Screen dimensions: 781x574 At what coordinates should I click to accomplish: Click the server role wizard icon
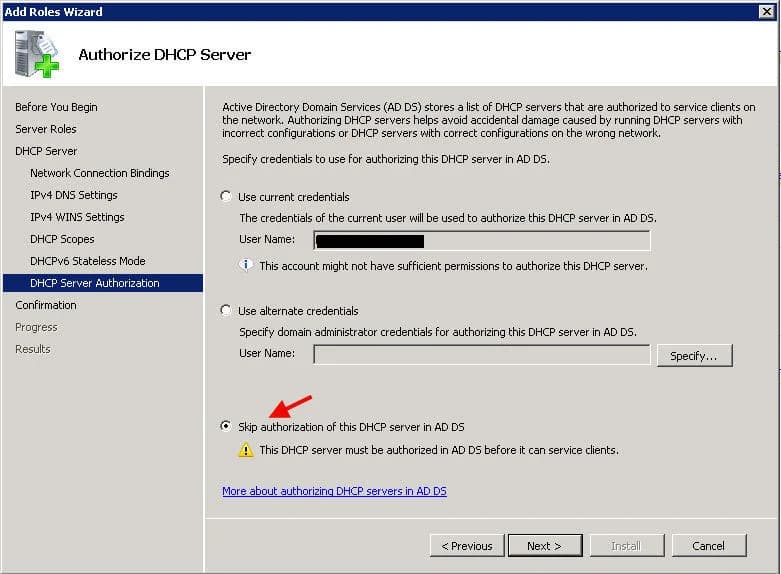(36, 54)
